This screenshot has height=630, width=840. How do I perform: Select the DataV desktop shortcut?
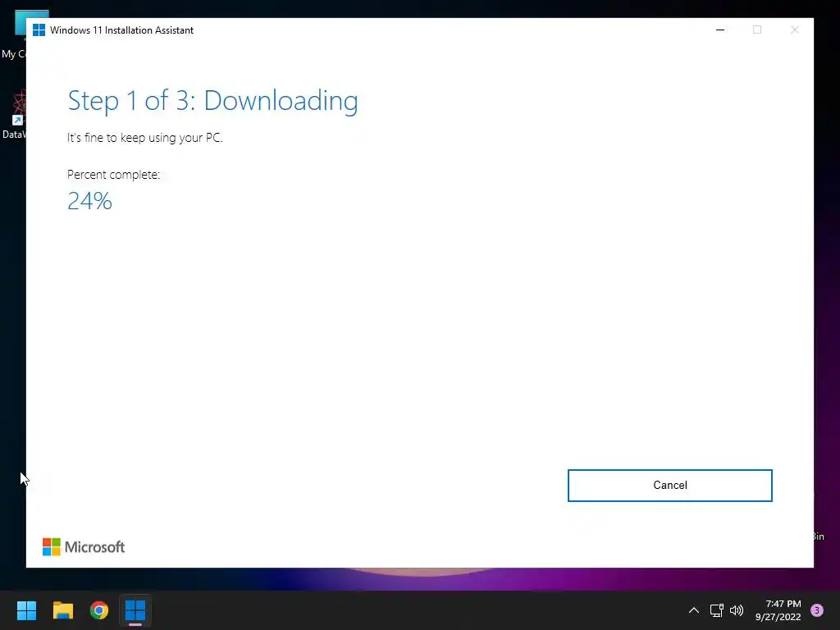[14, 115]
